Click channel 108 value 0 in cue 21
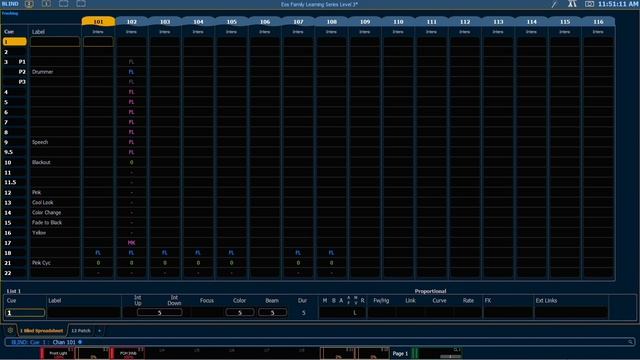This screenshot has height=360, width=640. coord(331,263)
